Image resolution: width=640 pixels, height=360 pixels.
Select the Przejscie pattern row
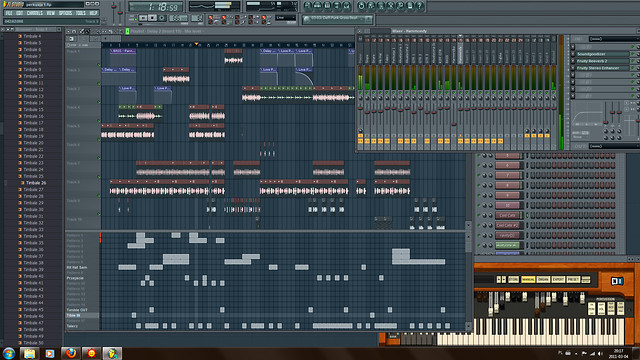(x=82, y=278)
